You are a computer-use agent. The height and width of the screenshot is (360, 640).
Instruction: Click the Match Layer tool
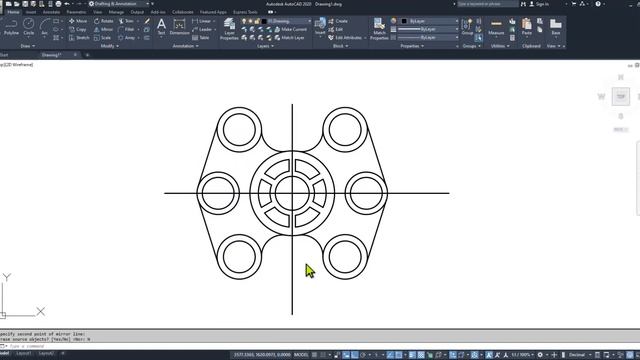click(x=289, y=38)
